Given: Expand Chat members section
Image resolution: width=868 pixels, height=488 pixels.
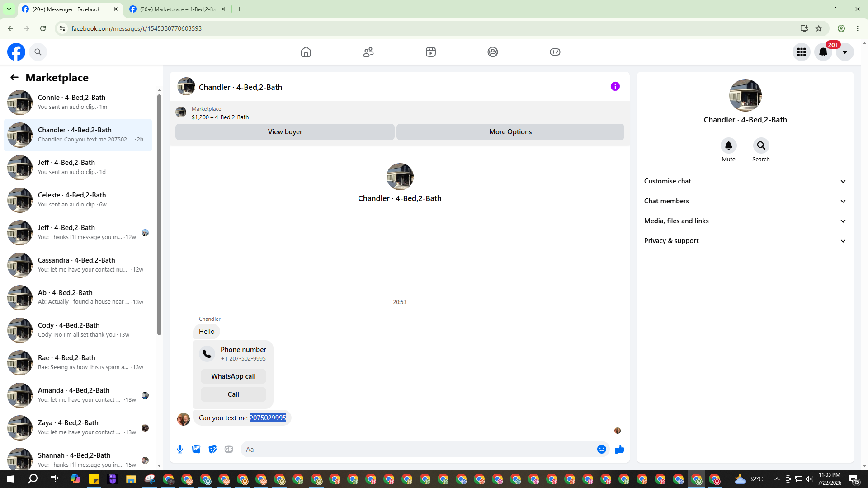Looking at the screenshot, I should coord(745,201).
